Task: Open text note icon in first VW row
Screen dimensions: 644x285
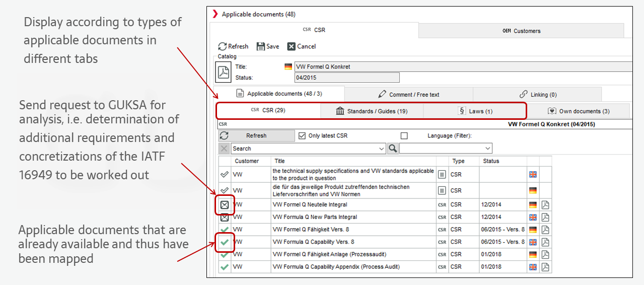Action: pyautogui.click(x=442, y=174)
